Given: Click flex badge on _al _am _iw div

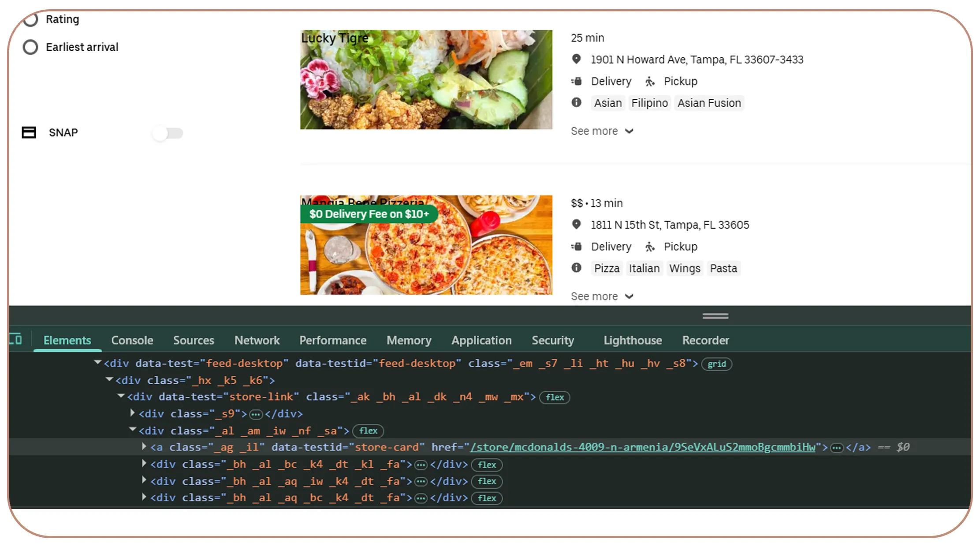Looking at the screenshot, I should [368, 431].
